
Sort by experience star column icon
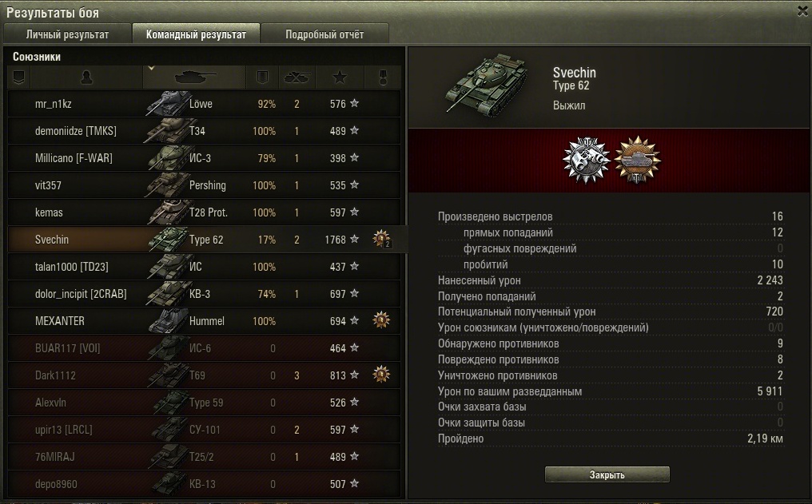340,77
